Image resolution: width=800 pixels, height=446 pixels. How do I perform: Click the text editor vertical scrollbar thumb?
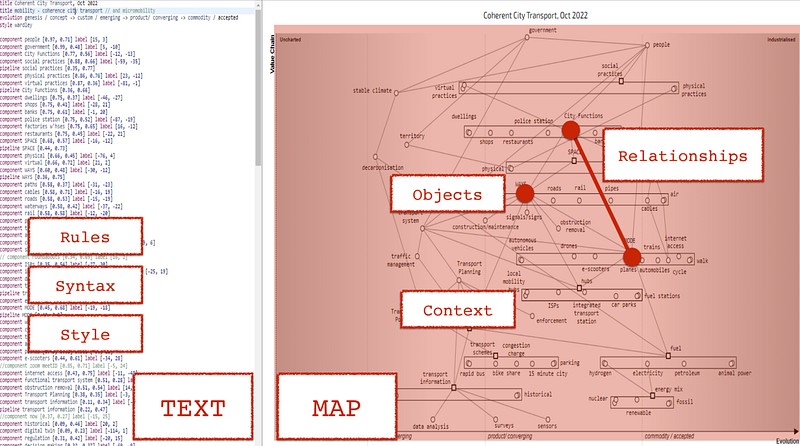[258, 87]
